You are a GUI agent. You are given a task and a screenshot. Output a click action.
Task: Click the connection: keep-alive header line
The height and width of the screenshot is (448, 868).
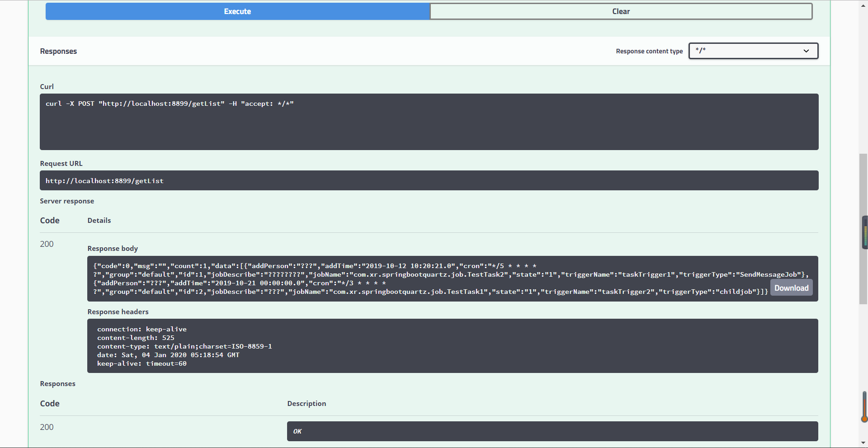[142, 329]
